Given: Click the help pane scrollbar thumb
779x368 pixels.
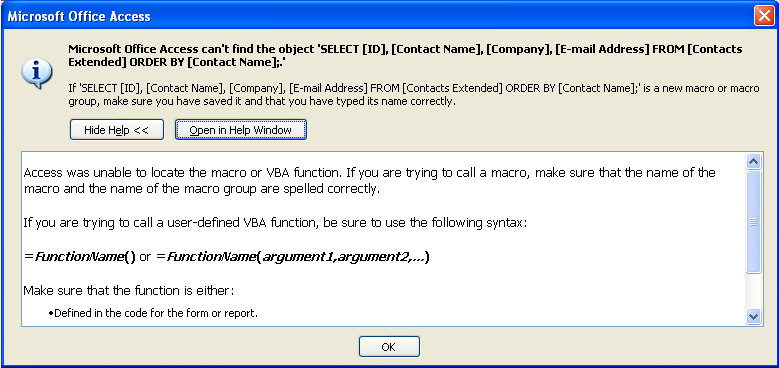Looking at the screenshot, I should (x=754, y=221).
